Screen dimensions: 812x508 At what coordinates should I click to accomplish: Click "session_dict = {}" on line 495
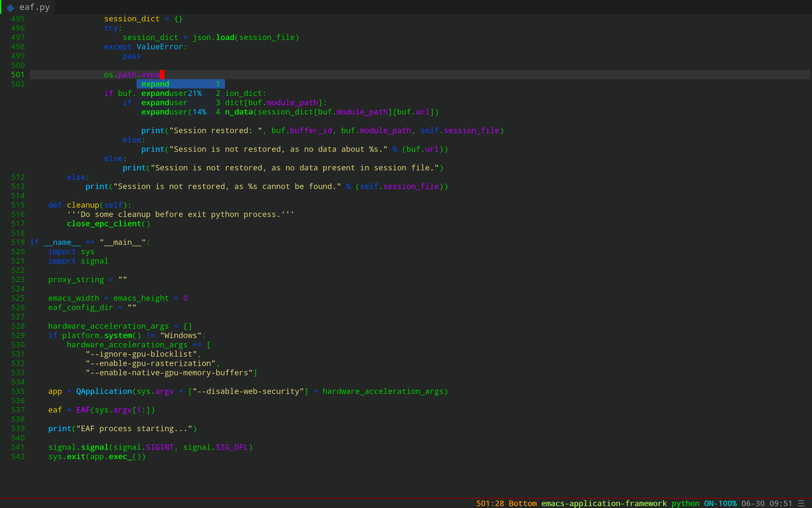(143, 19)
